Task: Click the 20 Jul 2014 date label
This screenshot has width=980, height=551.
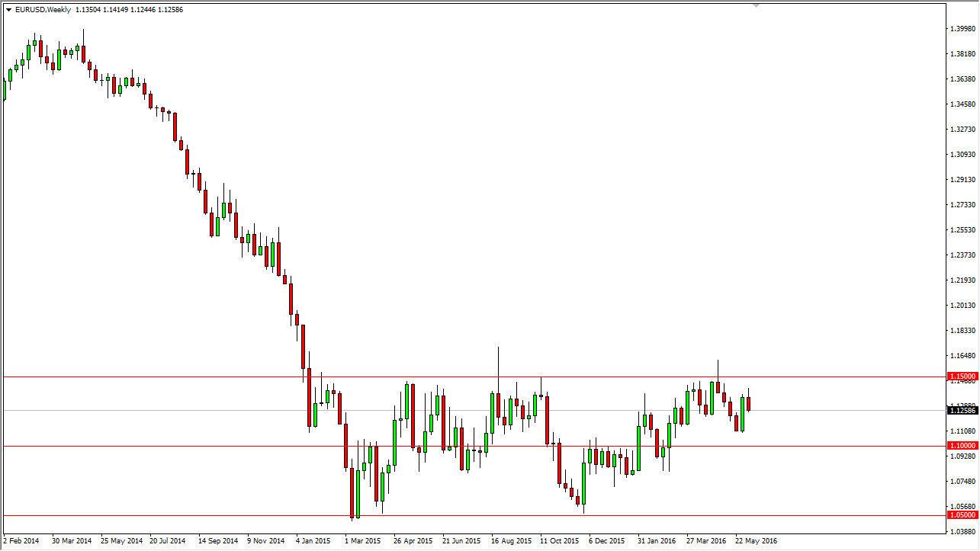Action: [x=168, y=541]
